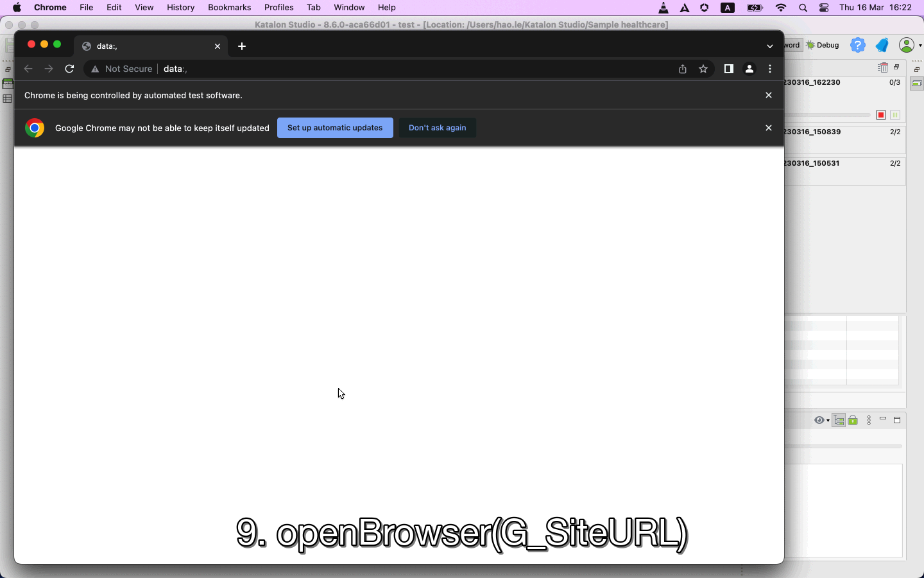Toggle the green scroll lock icon
This screenshot has width=924, height=578.
pos(853,421)
